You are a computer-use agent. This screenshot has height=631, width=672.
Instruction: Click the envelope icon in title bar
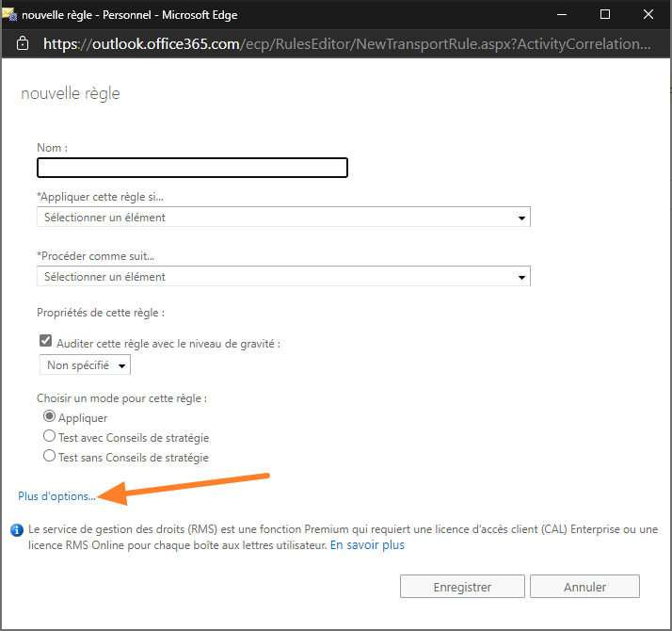point(9,15)
